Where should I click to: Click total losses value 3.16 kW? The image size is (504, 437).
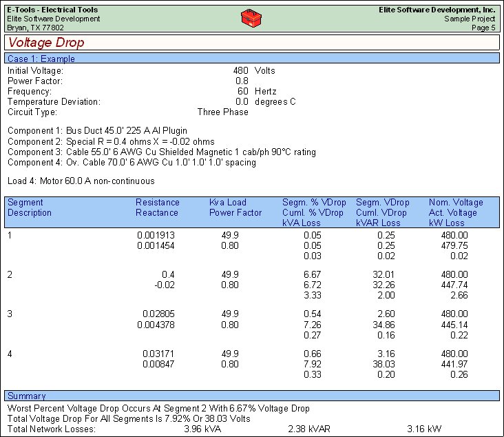tap(424, 429)
